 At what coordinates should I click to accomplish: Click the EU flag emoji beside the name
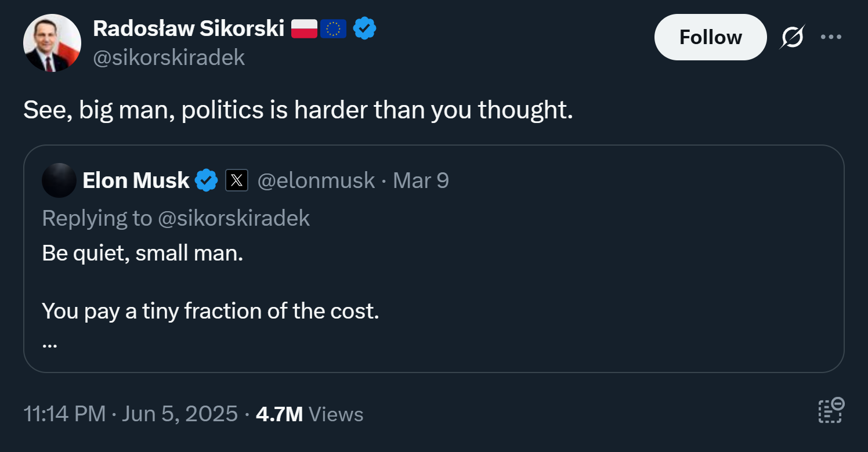point(333,28)
